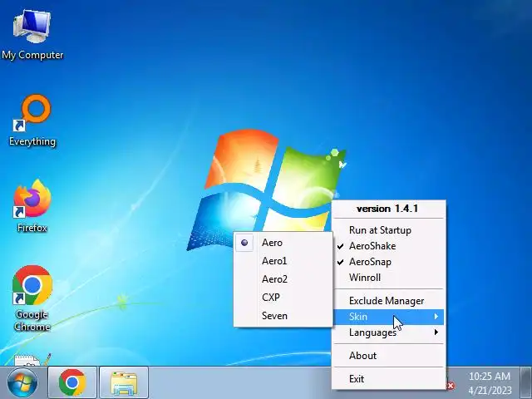Choose Exit in the tray menu
Screen dimensions: 532x399
coord(389,379)
